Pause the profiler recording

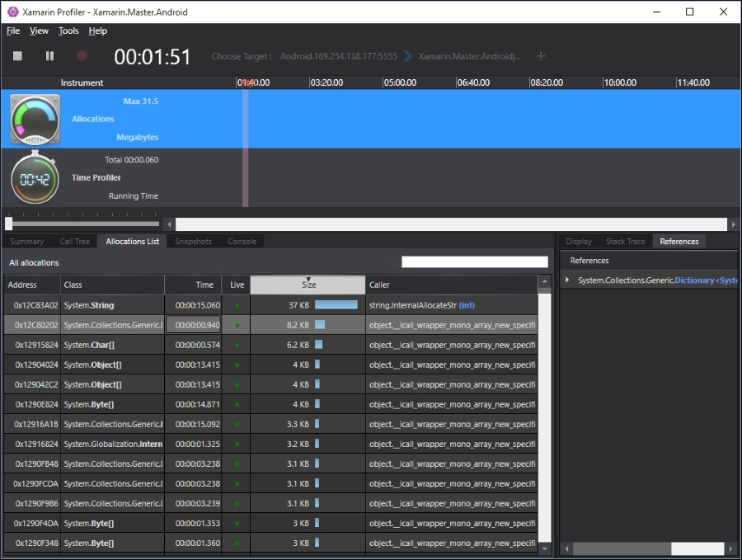[x=49, y=56]
